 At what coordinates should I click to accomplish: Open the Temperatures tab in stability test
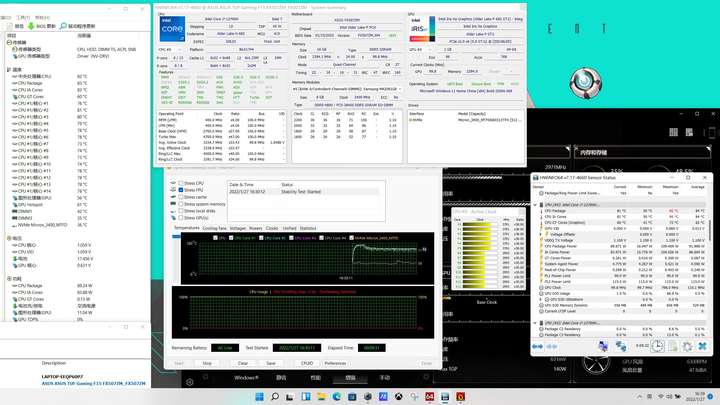click(186, 228)
